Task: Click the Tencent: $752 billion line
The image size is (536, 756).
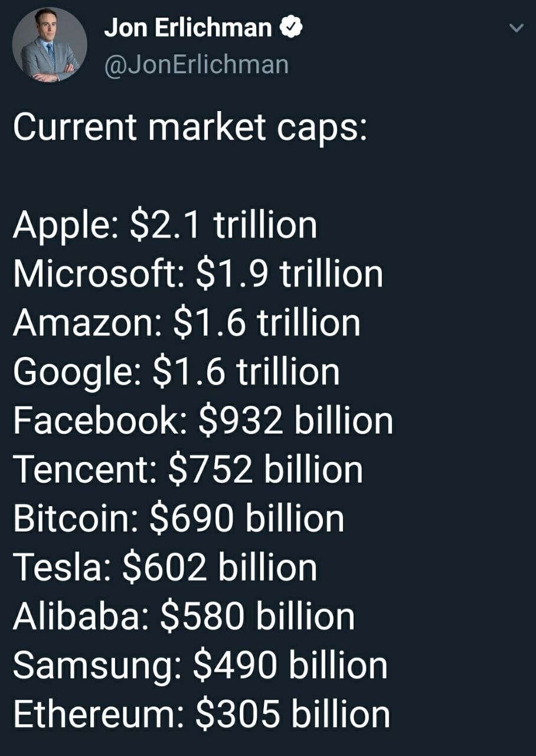Action: pyautogui.click(x=188, y=471)
